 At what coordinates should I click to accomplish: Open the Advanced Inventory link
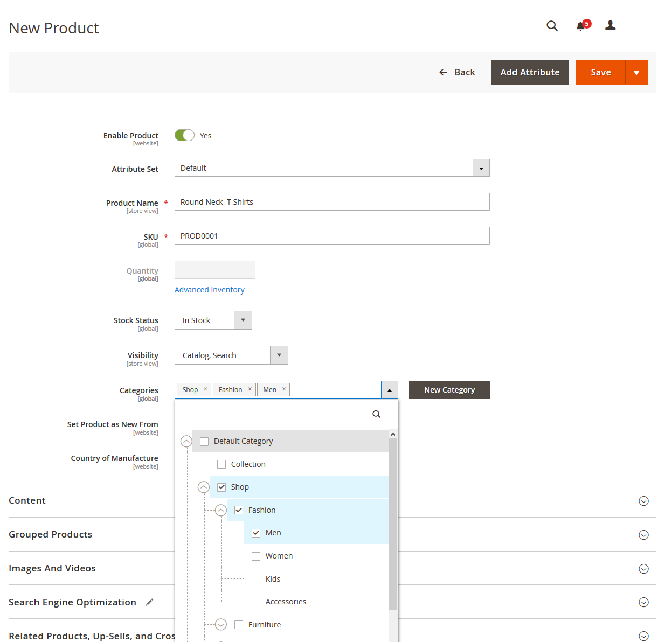click(x=210, y=290)
